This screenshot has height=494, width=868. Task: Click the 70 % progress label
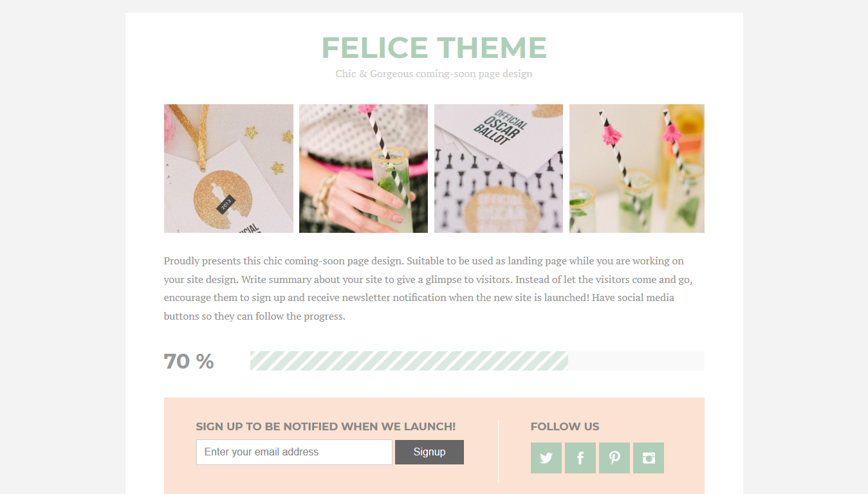click(189, 361)
